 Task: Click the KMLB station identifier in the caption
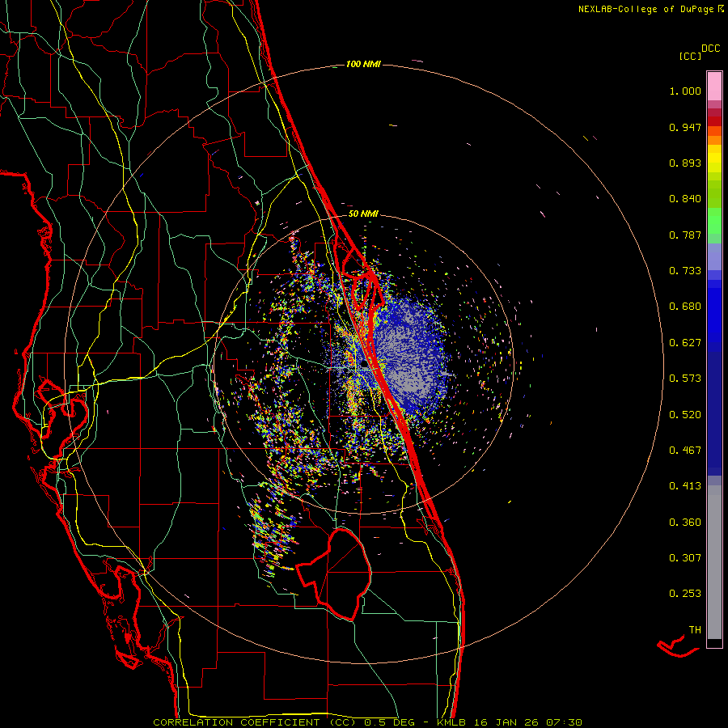[x=453, y=722]
